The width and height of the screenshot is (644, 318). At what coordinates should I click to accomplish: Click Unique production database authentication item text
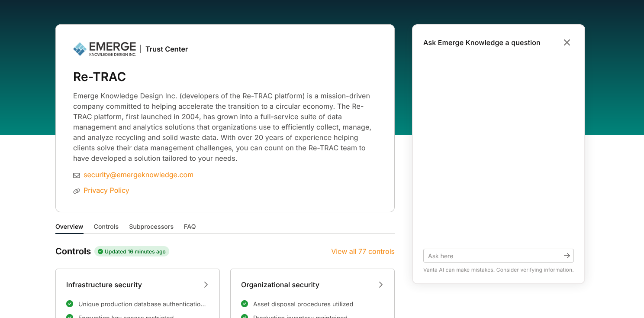coord(142,304)
